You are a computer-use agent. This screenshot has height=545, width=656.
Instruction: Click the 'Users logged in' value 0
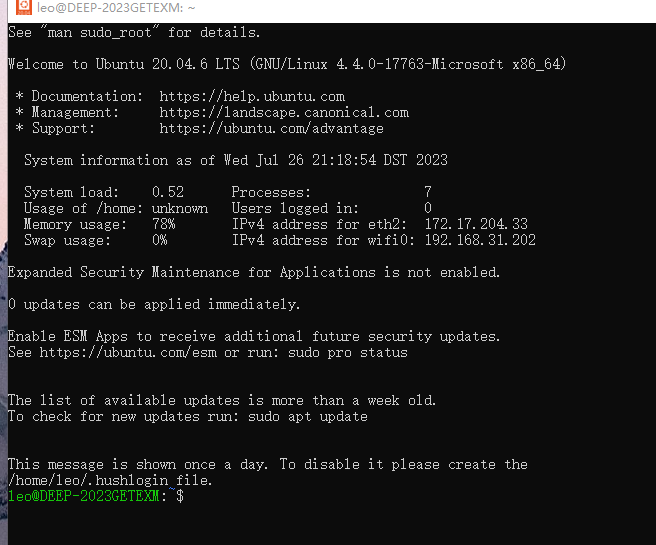[428, 208]
